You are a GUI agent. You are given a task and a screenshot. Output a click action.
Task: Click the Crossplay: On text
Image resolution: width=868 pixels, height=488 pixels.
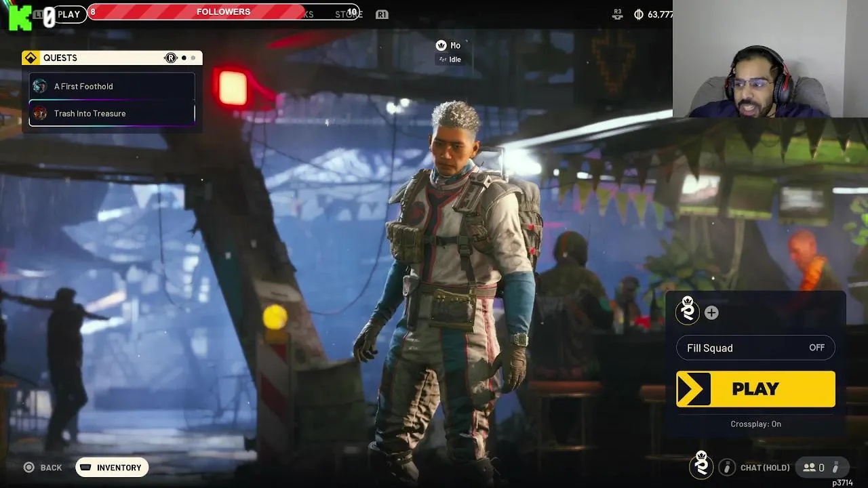pos(755,424)
